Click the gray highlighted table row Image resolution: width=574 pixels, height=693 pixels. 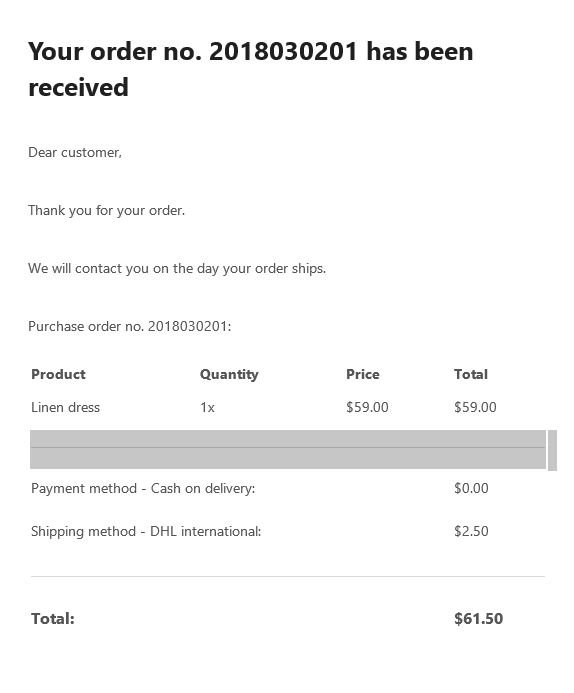(x=288, y=449)
